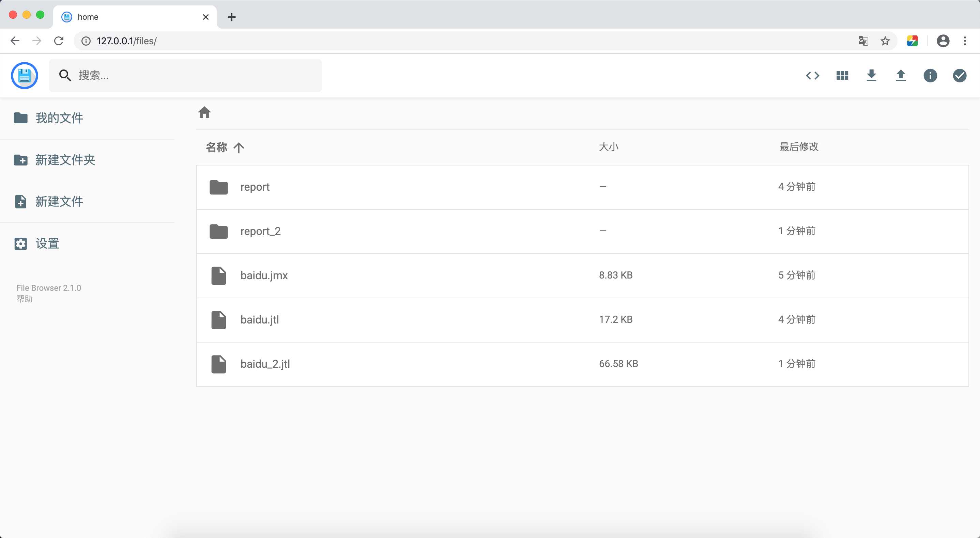
Task: Click 1 分钟前 for report_2
Action: click(x=797, y=231)
